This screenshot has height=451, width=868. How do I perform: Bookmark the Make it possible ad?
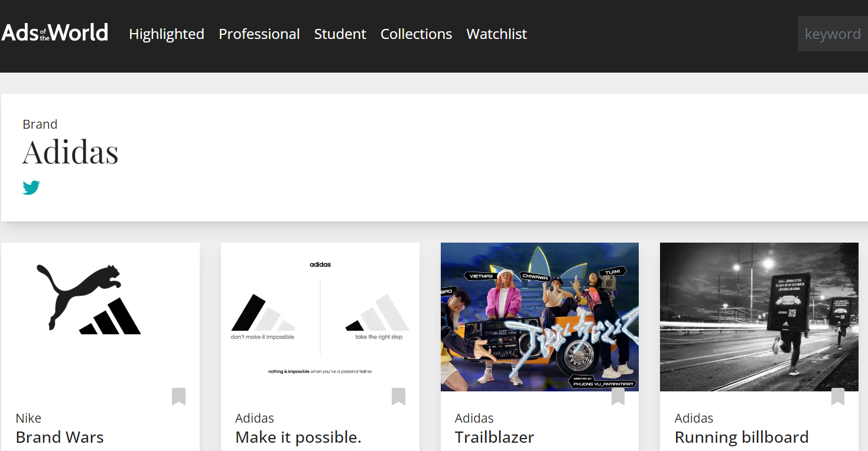coord(398,397)
